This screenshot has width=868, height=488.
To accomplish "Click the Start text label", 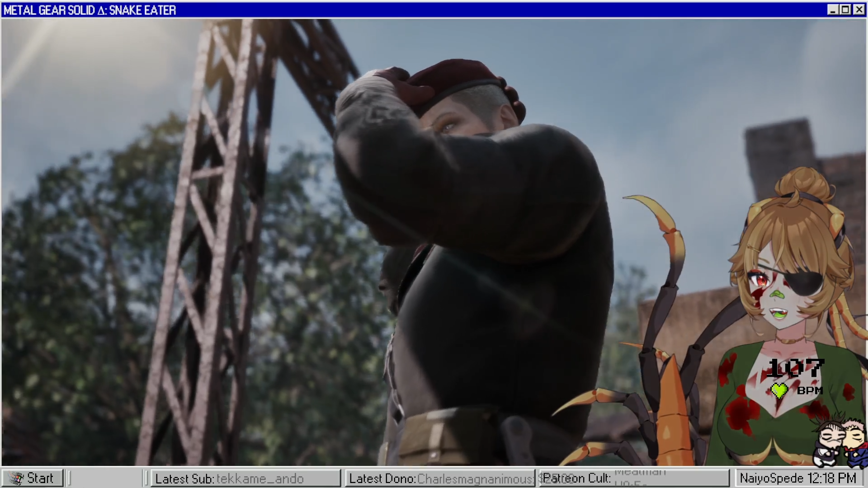I will pyautogui.click(x=40, y=478).
